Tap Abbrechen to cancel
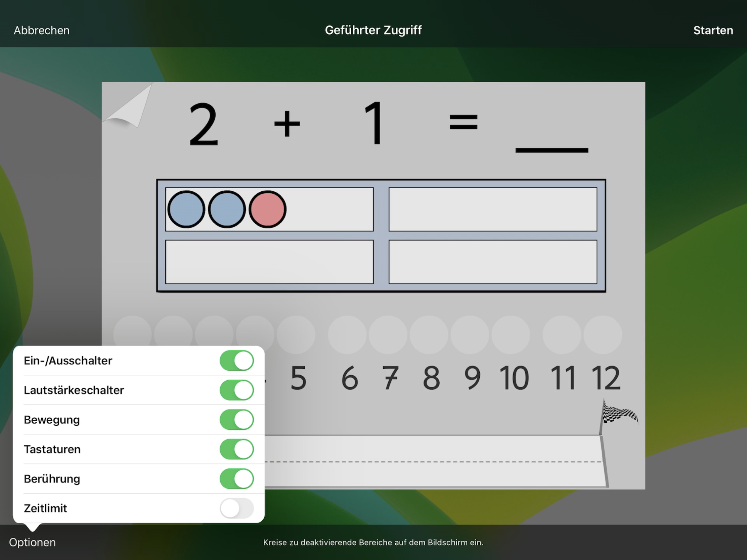Screen dimensions: 747x560 [42, 30]
